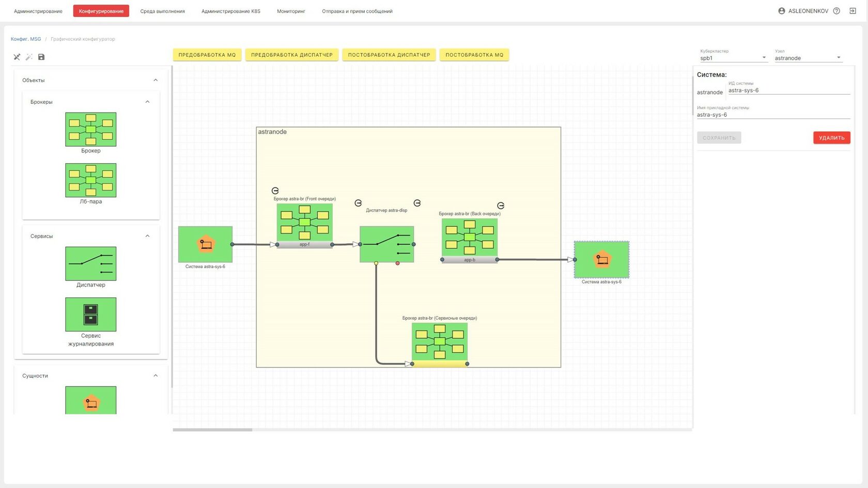Click the ПРЕДОБРАБОТКА MQ button
Screen dimensions: 868x488
pos(207,55)
